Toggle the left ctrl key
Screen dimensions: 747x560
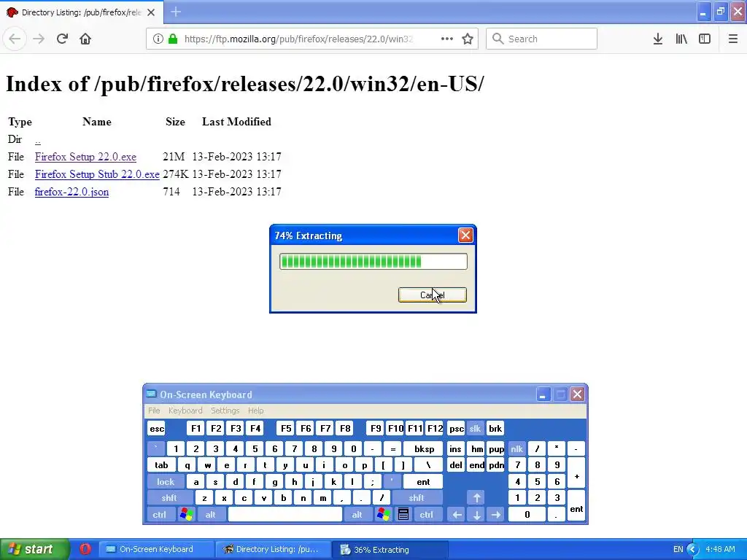[160, 515]
